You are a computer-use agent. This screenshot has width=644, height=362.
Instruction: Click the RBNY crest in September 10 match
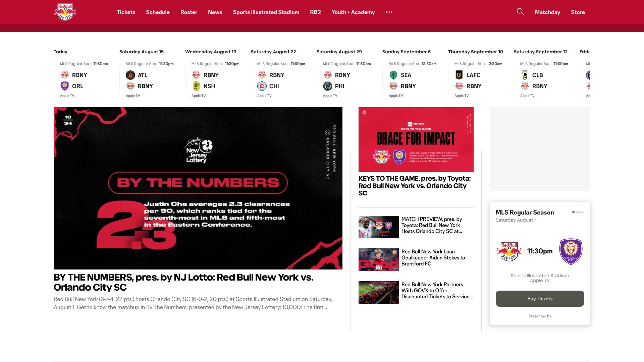[x=459, y=86]
